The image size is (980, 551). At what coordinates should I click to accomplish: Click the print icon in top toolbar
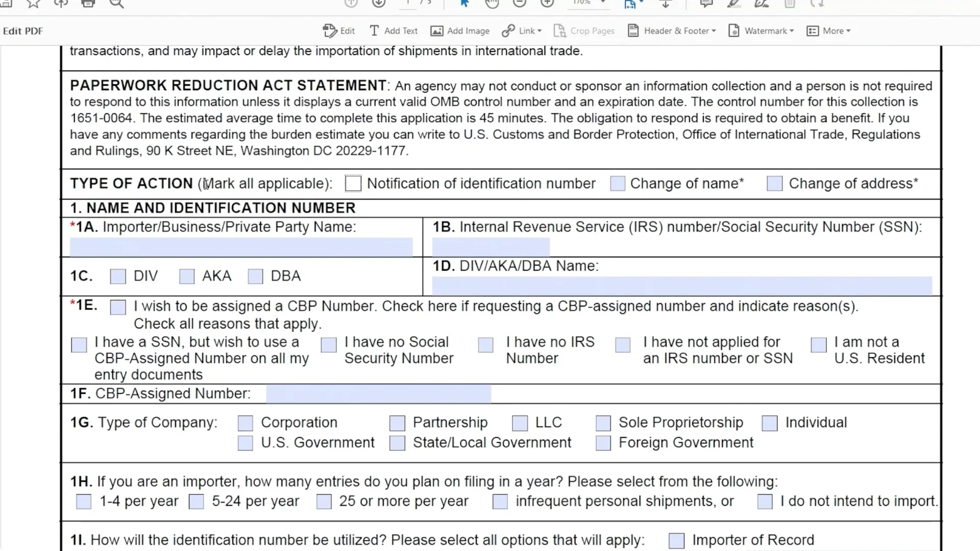click(88, 4)
